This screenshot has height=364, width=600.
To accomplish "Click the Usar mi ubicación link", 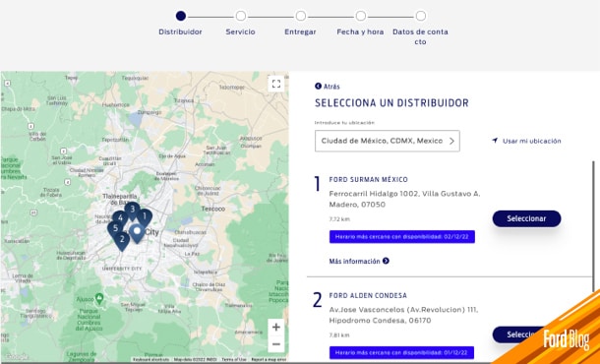I will tap(526, 141).
